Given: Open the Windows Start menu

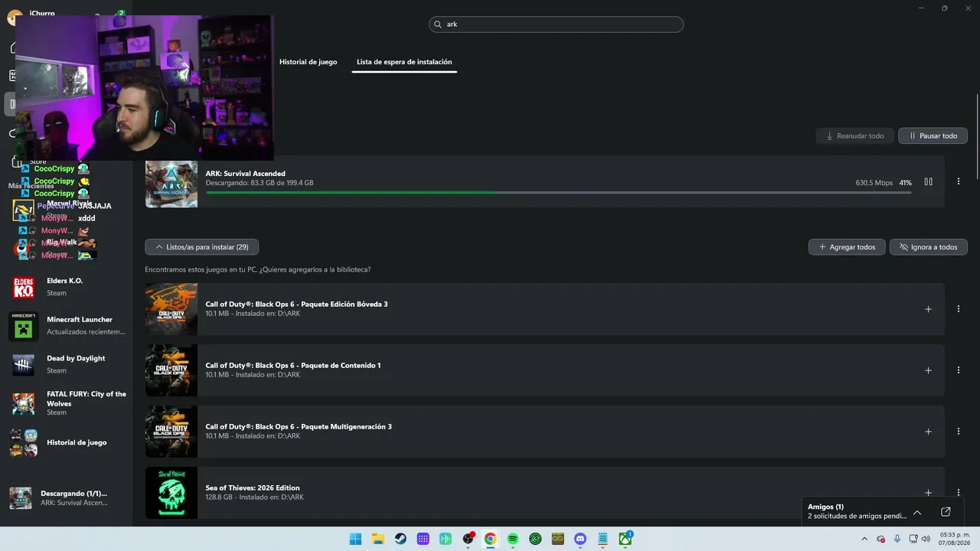Looking at the screenshot, I should click(355, 539).
